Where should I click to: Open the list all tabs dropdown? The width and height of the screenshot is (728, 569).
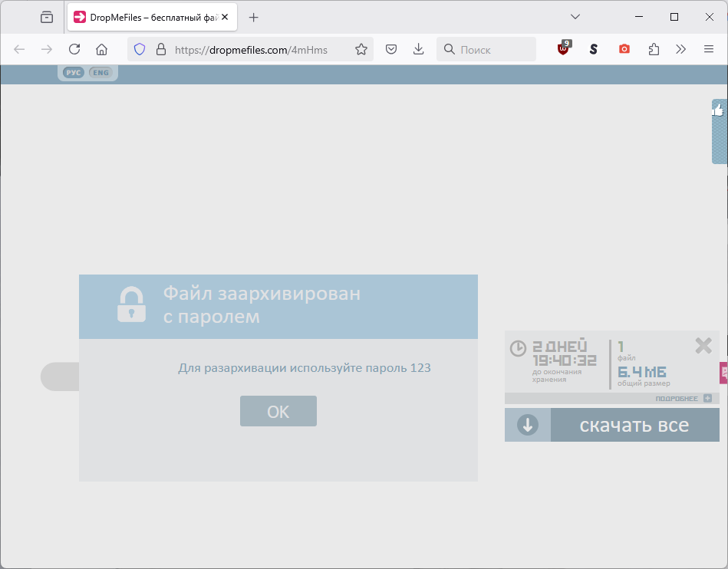point(575,17)
